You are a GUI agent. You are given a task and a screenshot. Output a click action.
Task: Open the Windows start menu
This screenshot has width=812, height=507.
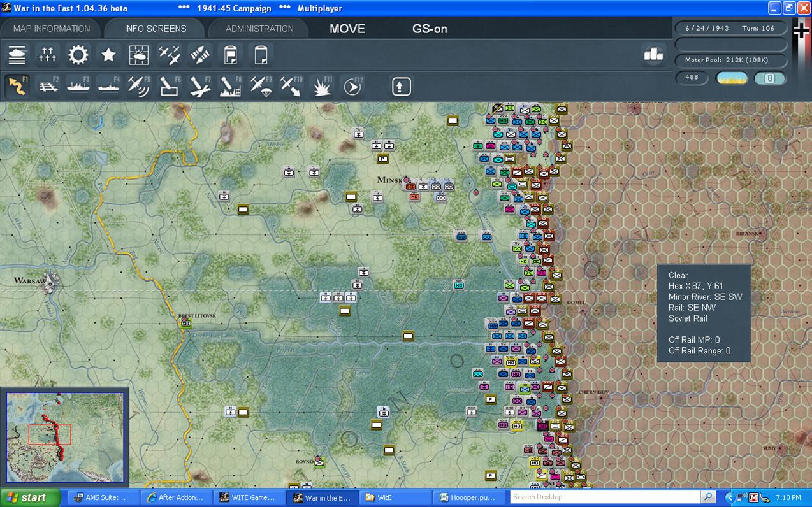coord(30,497)
